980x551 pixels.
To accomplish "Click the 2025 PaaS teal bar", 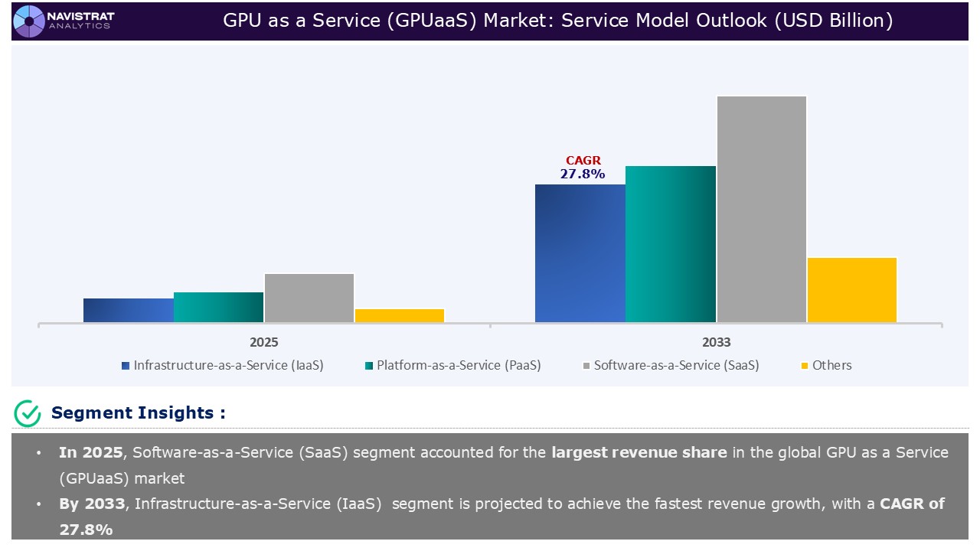I will coord(219,308).
